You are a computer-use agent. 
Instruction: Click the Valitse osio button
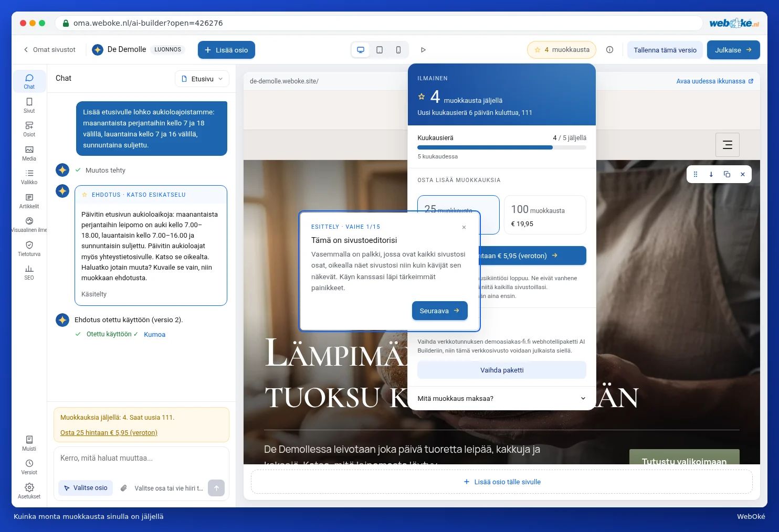pos(86,488)
